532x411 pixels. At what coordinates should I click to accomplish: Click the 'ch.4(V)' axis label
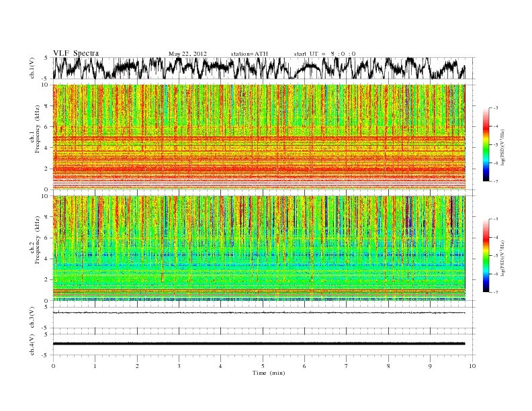(32, 345)
